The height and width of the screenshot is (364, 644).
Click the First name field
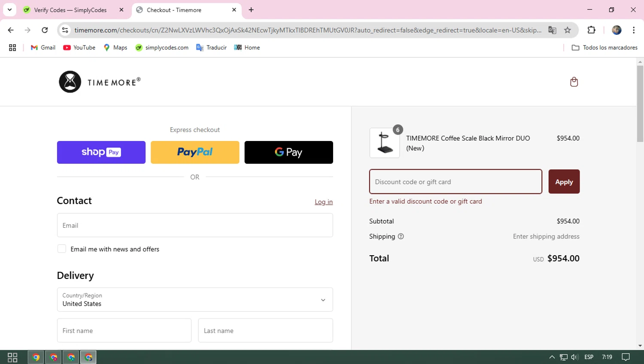point(124,330)
